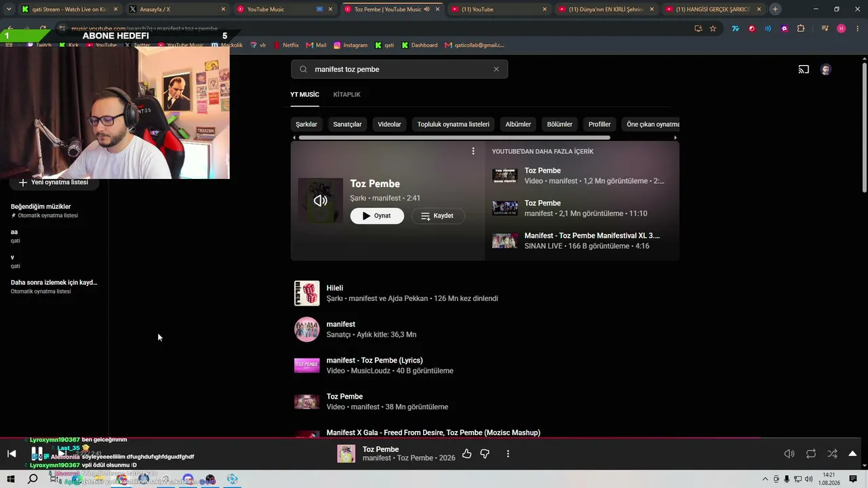The image size is (868, 488).
Task: Open the player bar three-dot menu
Action: click(508, 454)
